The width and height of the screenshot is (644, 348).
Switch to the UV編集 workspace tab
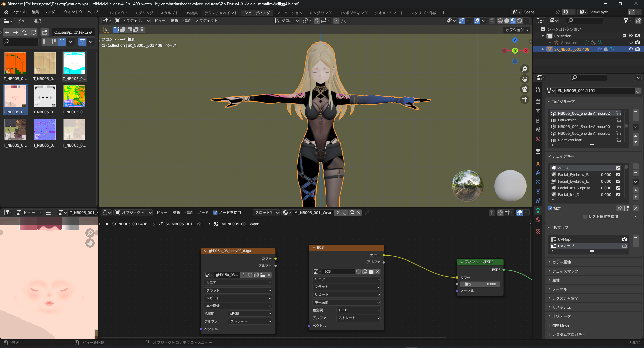[191, 13]
